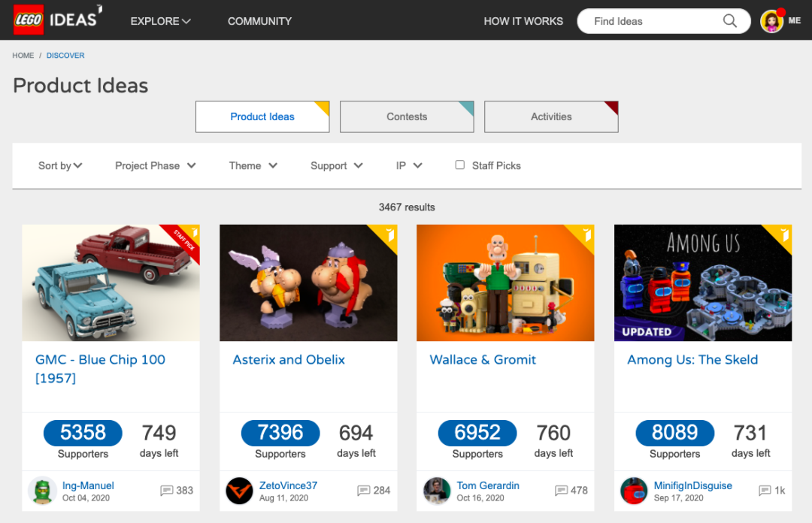Click the 'Oct 16, 2020' date

480,497
